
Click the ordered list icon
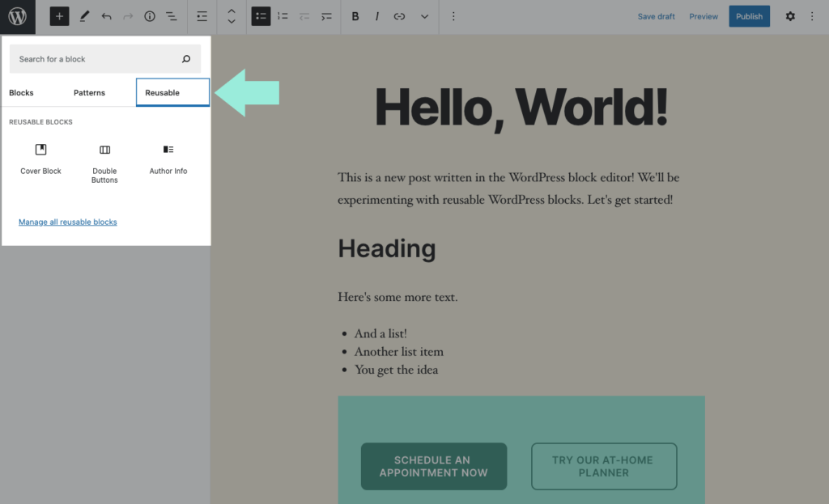pyautogui.click(x=283, y=16)
